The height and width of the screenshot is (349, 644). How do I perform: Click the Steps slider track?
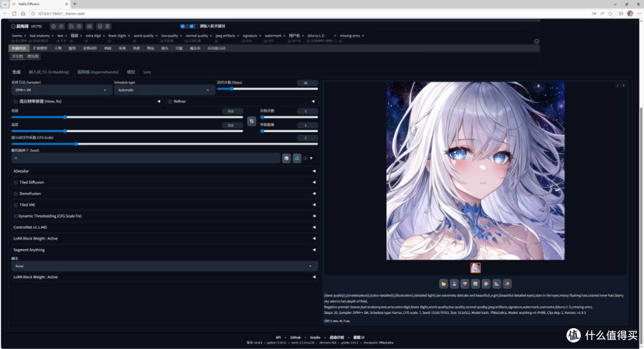pos(267,89)
